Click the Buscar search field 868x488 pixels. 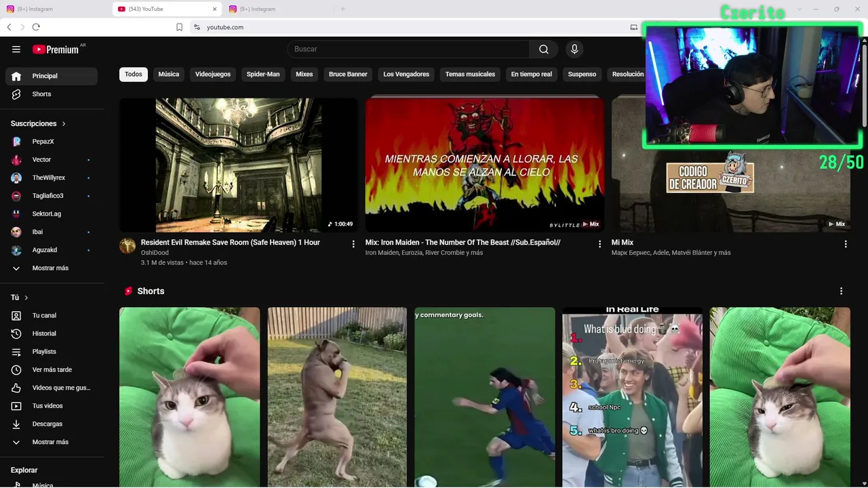pos(408,49)
